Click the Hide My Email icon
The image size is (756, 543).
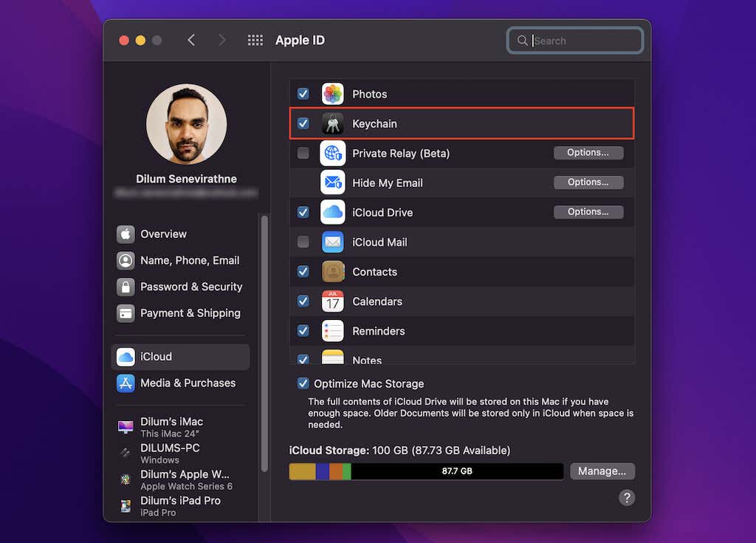(x=332, y=182)
